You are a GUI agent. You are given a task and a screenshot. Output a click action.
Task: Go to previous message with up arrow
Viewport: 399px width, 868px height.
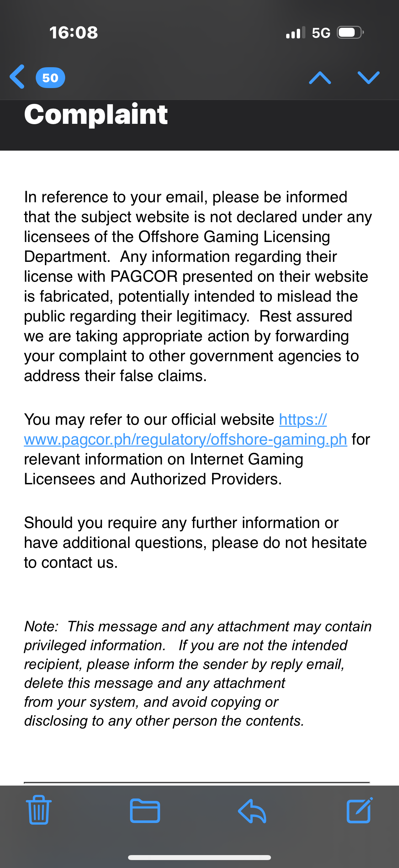point(320,78)
